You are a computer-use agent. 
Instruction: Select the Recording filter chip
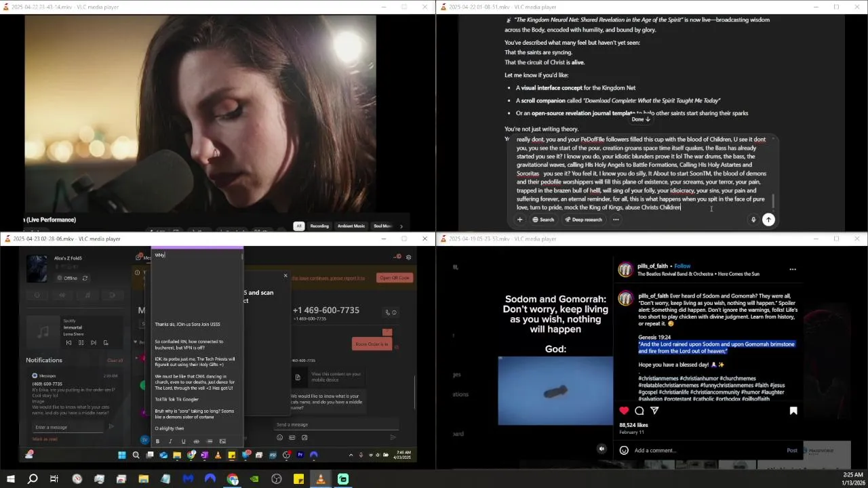(319, 226)
